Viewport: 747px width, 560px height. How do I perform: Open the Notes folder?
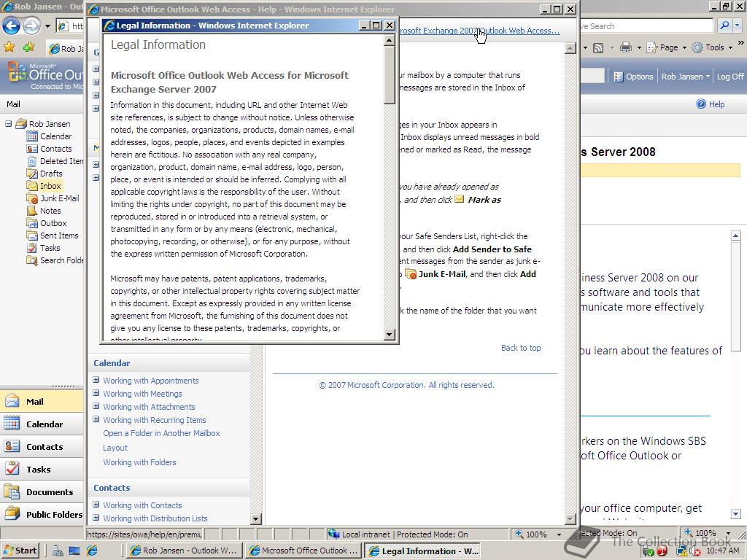50,211
